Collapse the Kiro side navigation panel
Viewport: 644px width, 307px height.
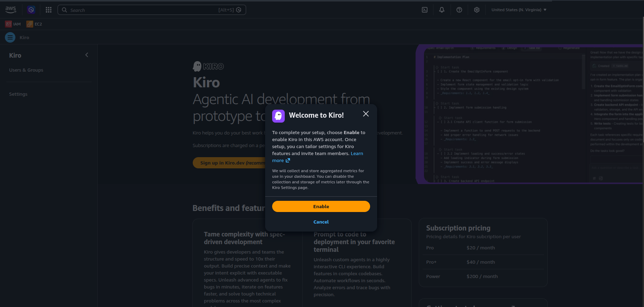[x=87, y=55]
